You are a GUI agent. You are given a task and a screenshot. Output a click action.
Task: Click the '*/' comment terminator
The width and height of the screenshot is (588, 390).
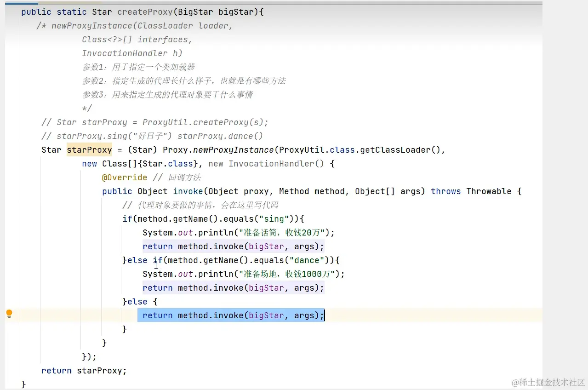87,109
